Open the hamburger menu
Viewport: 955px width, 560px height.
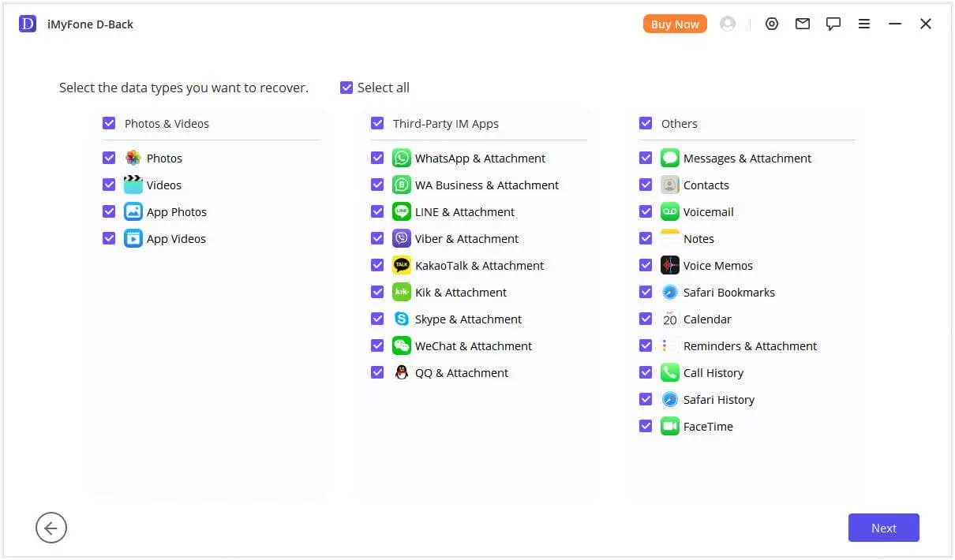(x=864, y=24)
